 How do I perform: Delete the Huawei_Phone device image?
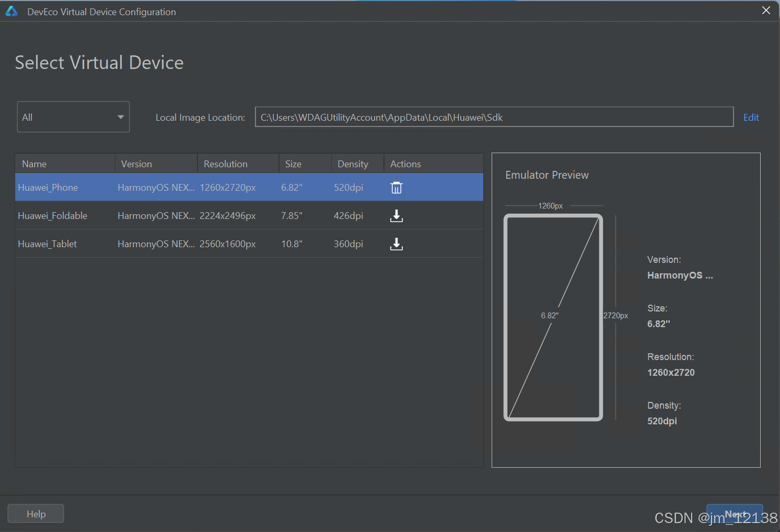click(397, 188)
